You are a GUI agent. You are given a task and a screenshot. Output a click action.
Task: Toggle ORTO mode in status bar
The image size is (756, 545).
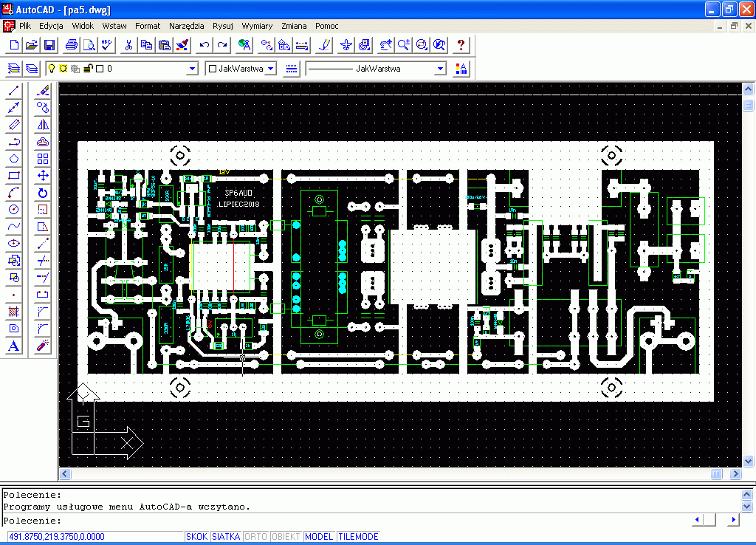point(255,537)
